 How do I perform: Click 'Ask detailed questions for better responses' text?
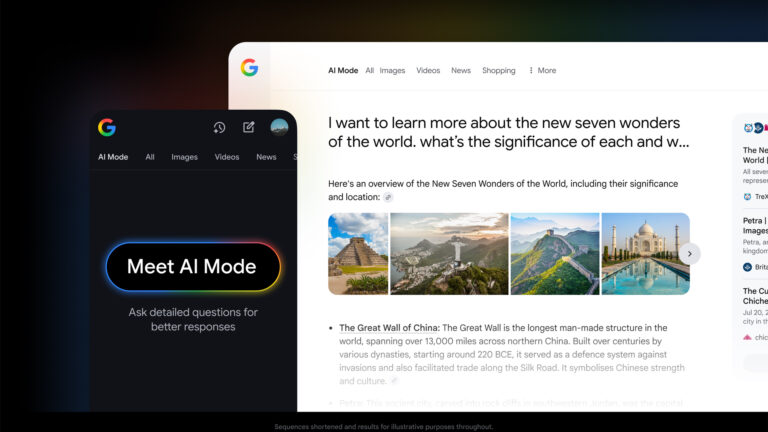tap(193, 319)
